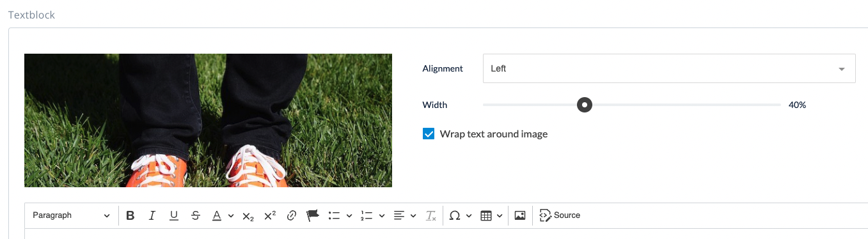Click the 40% width value

[797, 105]
